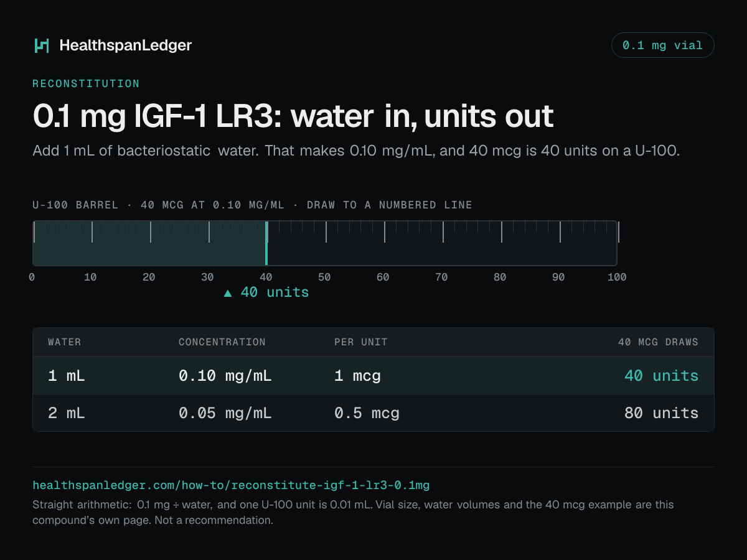Click the CONCENTRATION column header
Image resolution: width=747 pixels, height=560 pixels.
(x=222, y=342)
